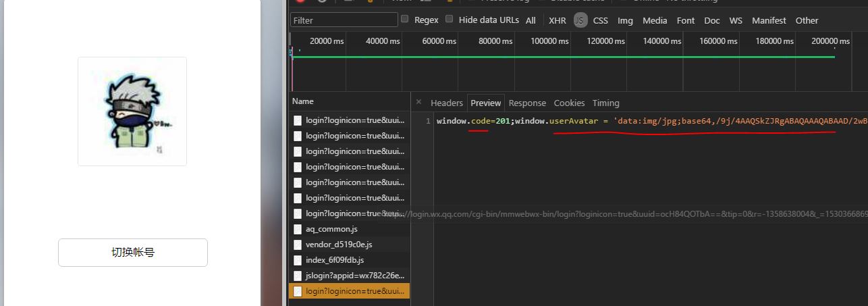The image size is (868, 306).
Task: Open the Cookies tab
Action: pyautogui.click(x=569, y=103)
